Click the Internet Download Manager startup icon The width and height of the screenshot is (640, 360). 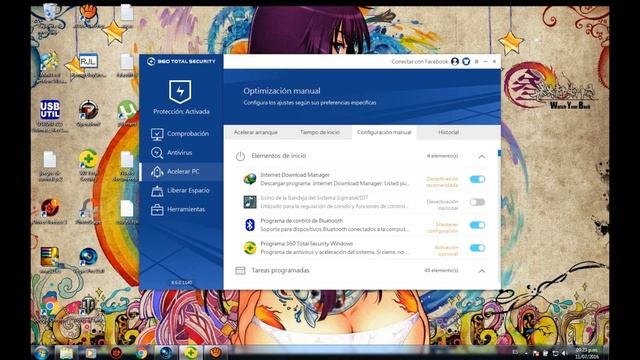250,179
